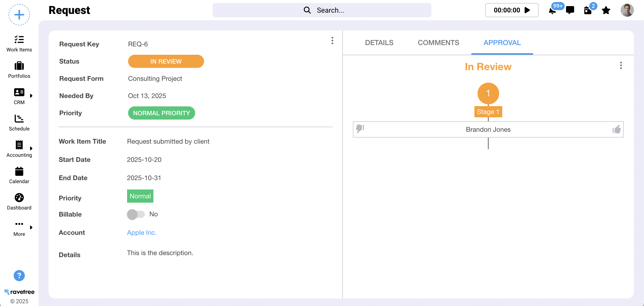Switch to the COMMENTS tab

[x=438, y=43]
